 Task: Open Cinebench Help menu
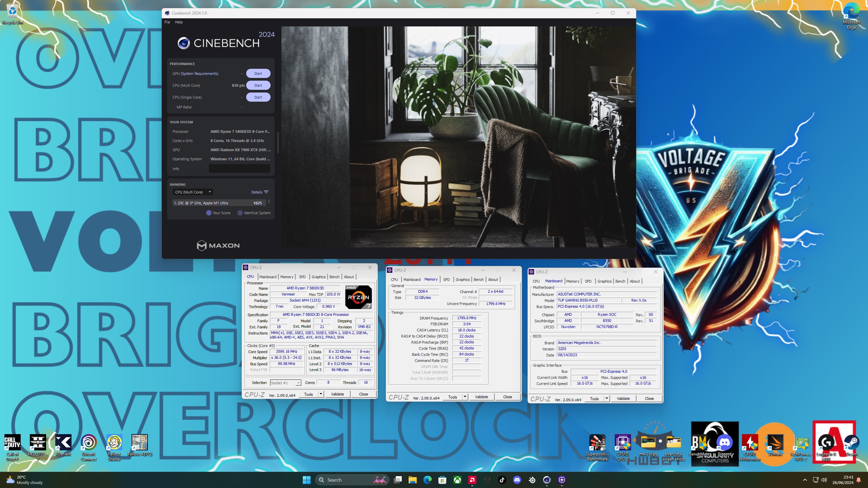(x=179, y=22)
